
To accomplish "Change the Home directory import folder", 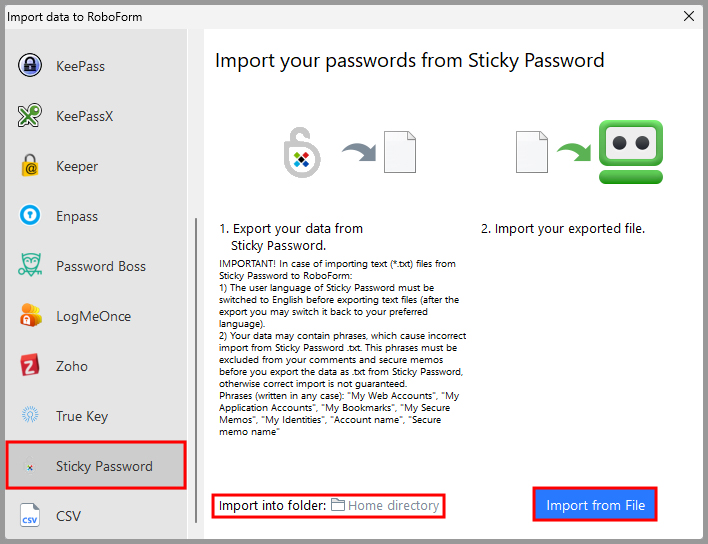I will (393, 505).
